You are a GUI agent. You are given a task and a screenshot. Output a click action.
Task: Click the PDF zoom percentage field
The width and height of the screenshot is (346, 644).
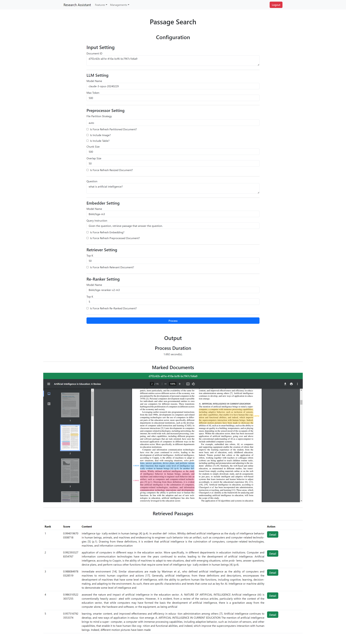point(173,384)
